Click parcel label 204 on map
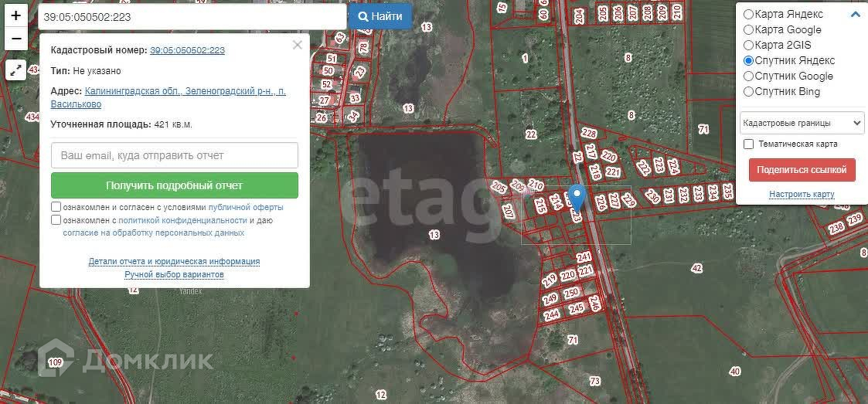Viewport: 868px width, 404px height. click(579, 16)
